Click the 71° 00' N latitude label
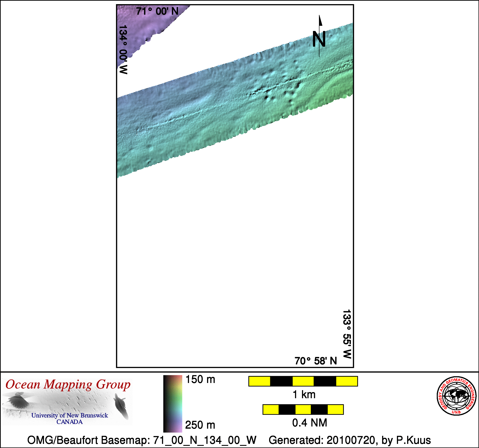 [157, 11]
